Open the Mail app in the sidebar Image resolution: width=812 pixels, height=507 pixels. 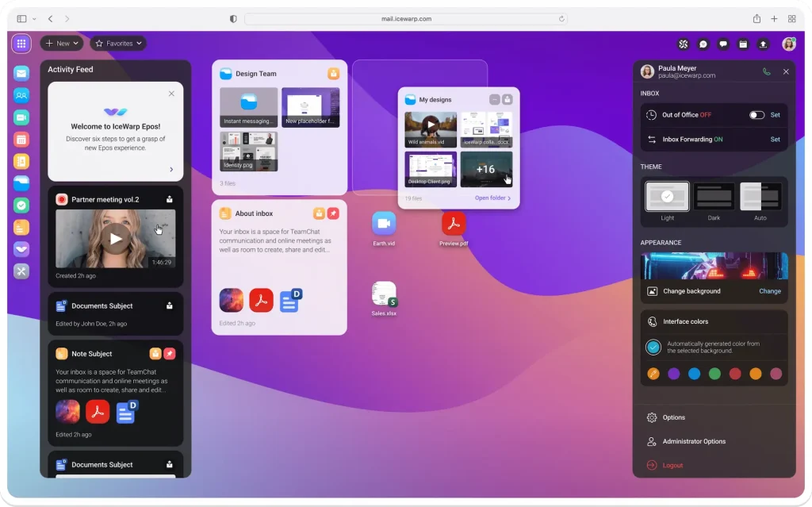[21, 72]
